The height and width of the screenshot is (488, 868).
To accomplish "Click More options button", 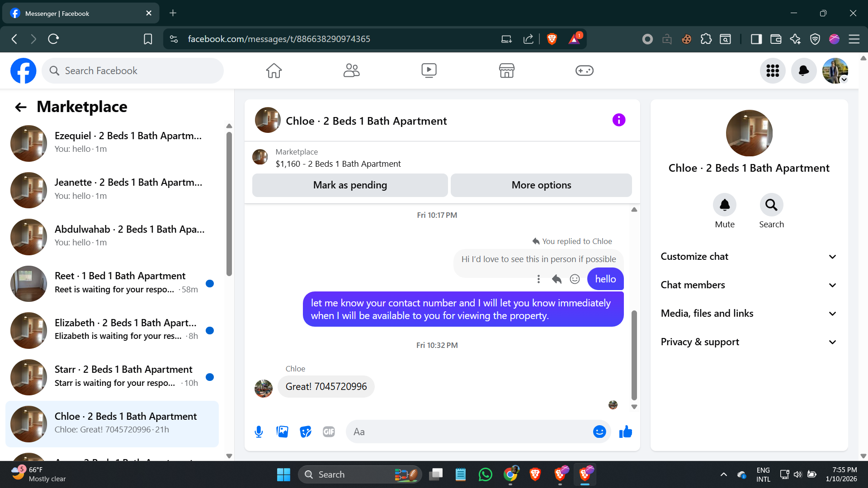I will pos(541,185).
